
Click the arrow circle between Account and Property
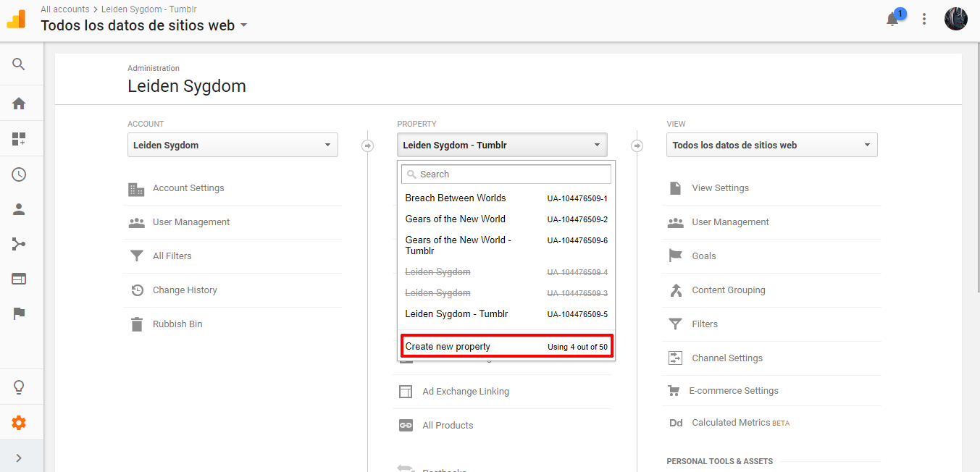click(367, 146)
